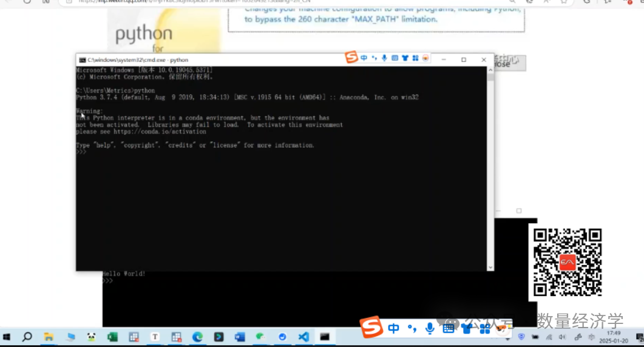This screenshot has height=347, width=644.
Task: Switch to the cmd window taskbar button
Action: tap(325, 337)
